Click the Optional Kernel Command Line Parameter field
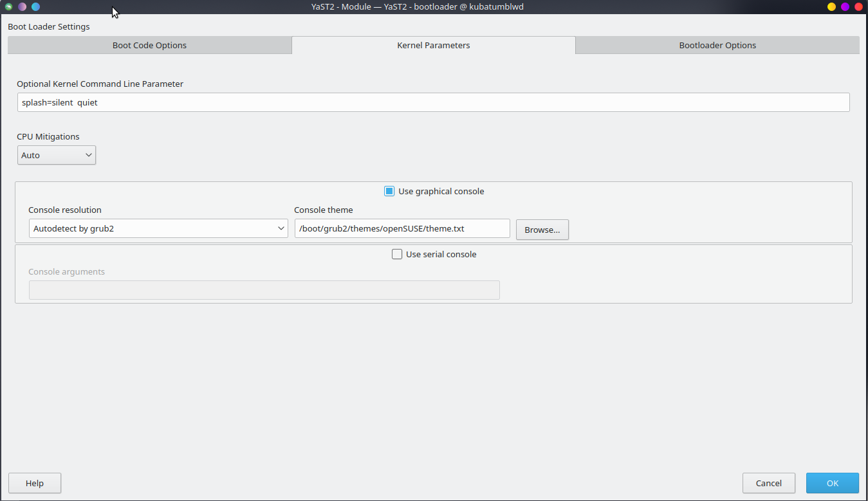 tap(434, 102)
